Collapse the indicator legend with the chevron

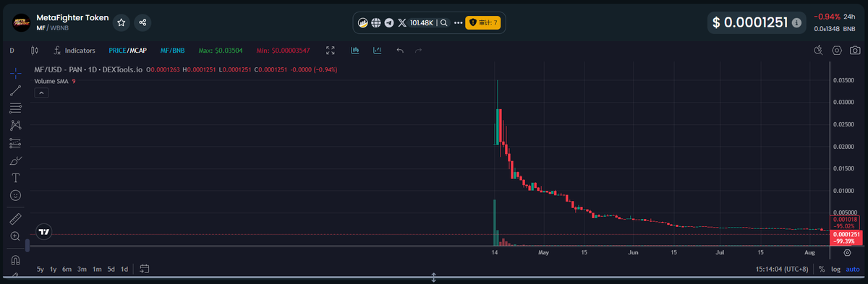[42, 92]
